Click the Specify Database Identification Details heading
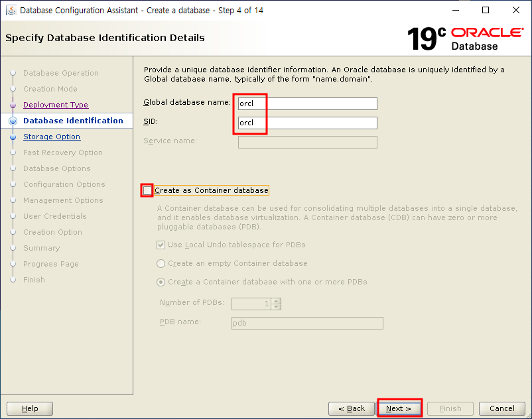532x419 pixels. [105, 38]
